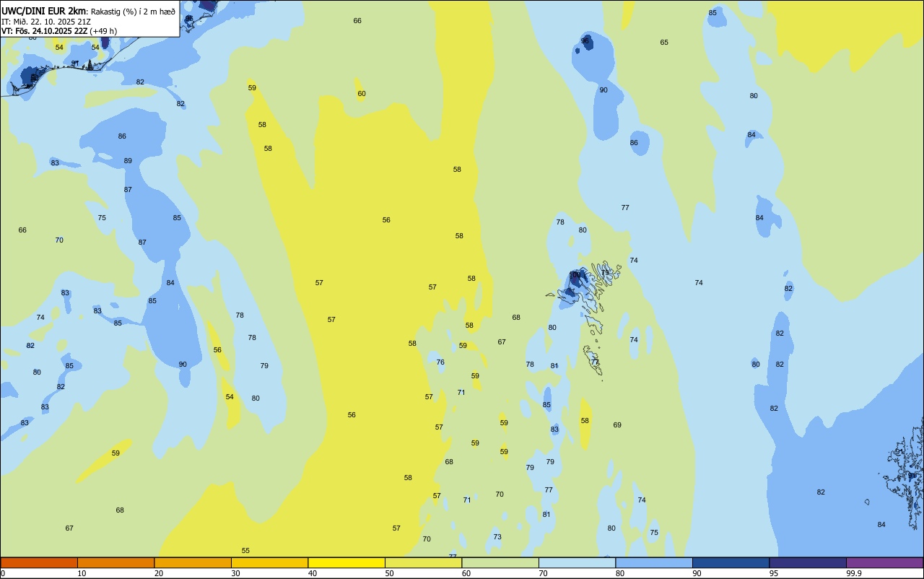
Task: Click the "Rakastig (%) í 2 m hæð" parameter text
Action: tap(133, 11)
